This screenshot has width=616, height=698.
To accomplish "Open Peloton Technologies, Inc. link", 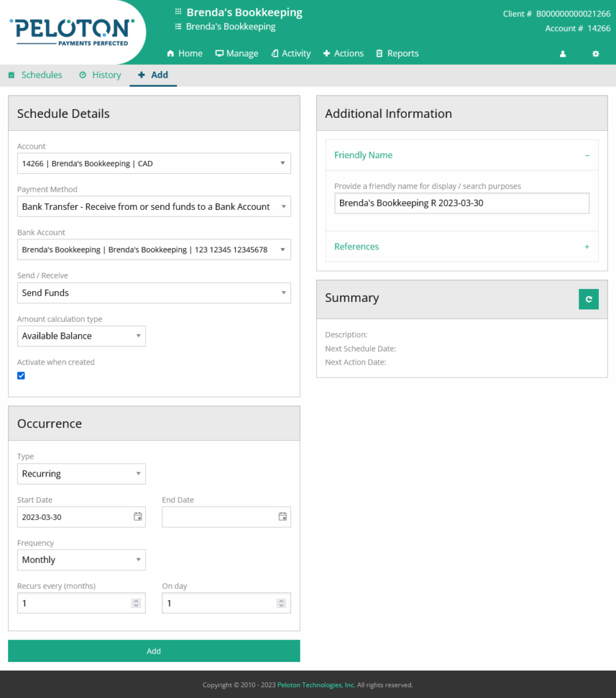I will pos(316,684).
